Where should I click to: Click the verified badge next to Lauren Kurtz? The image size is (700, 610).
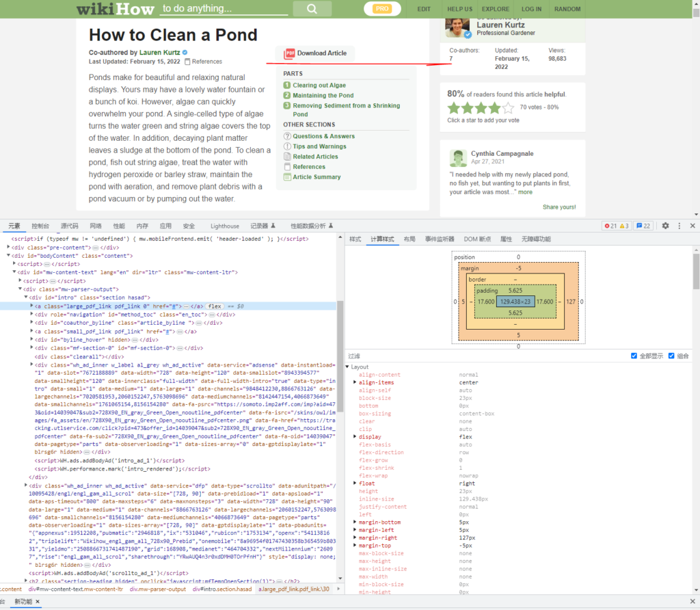pos(185,52)
